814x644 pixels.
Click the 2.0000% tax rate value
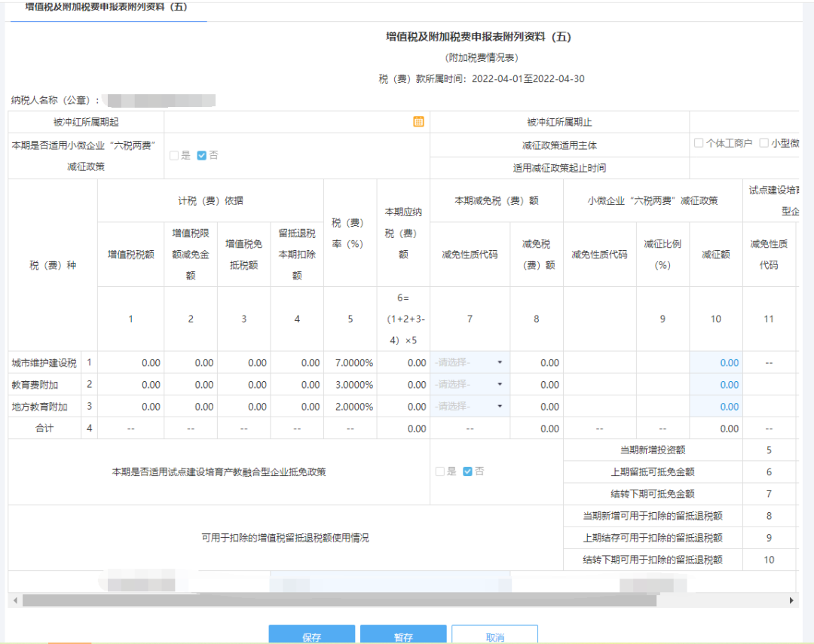click(x=354, y=407)
